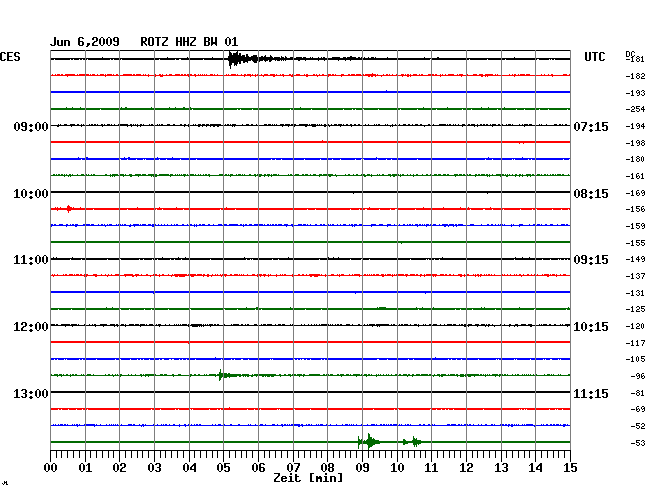The height and width of the screenshot is (494, 650).
Task: Click the bottom green event near minute 09
Action: (x=369, y=442)
